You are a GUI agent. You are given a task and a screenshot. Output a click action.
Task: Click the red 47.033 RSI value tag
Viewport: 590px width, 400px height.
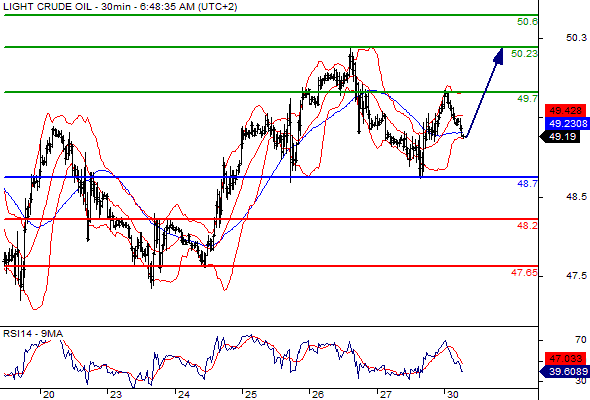[x=566, y=359]
